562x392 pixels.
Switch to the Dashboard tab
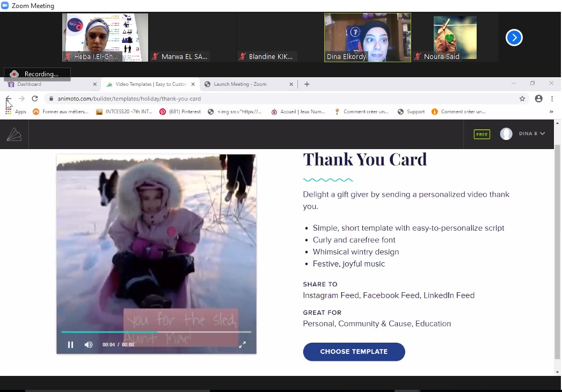tap(48, 84)
